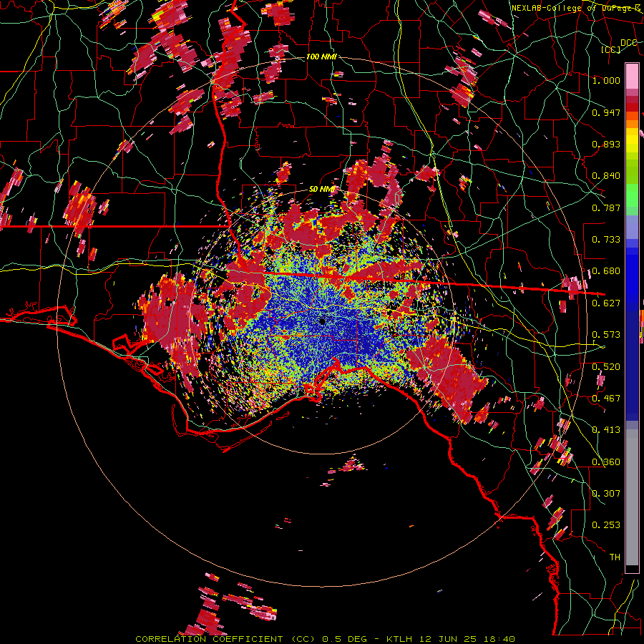The height and width of the screenshot is (644, 644).
Task: Click the 0.733 color scale value
Action: click(x=606, y=240)
